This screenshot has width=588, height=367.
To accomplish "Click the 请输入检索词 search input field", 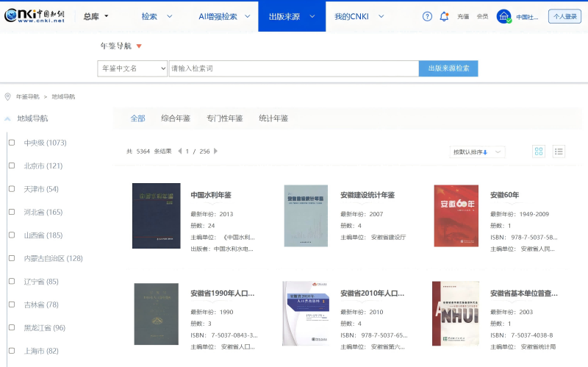I will 293,68.
